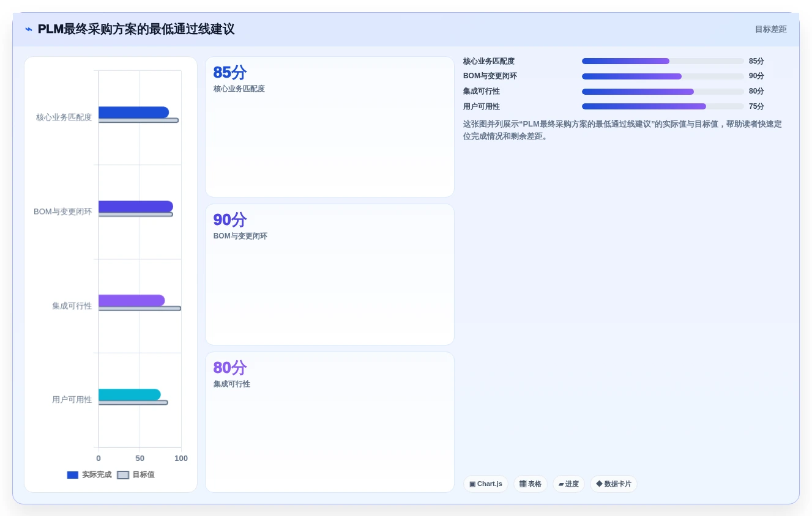
Task: Click the x-axis tick label 100
Action: point(181,459)
